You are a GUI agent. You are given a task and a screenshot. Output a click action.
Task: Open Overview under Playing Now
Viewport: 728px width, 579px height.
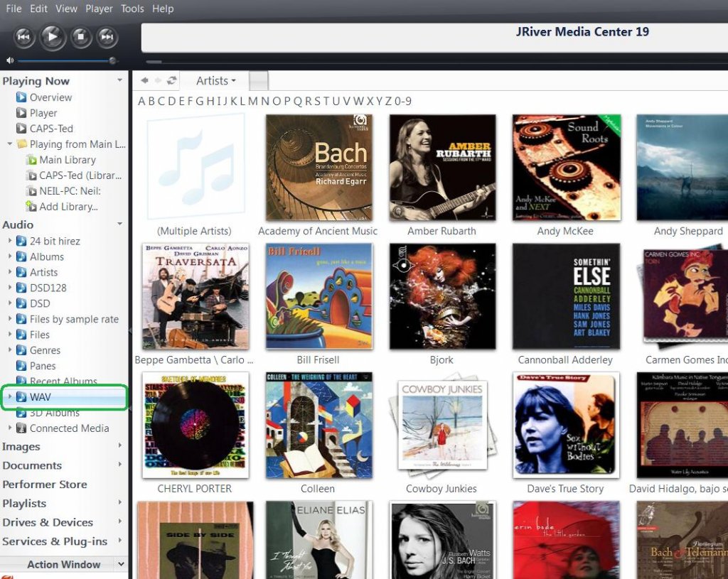click(x=50, y=97)
